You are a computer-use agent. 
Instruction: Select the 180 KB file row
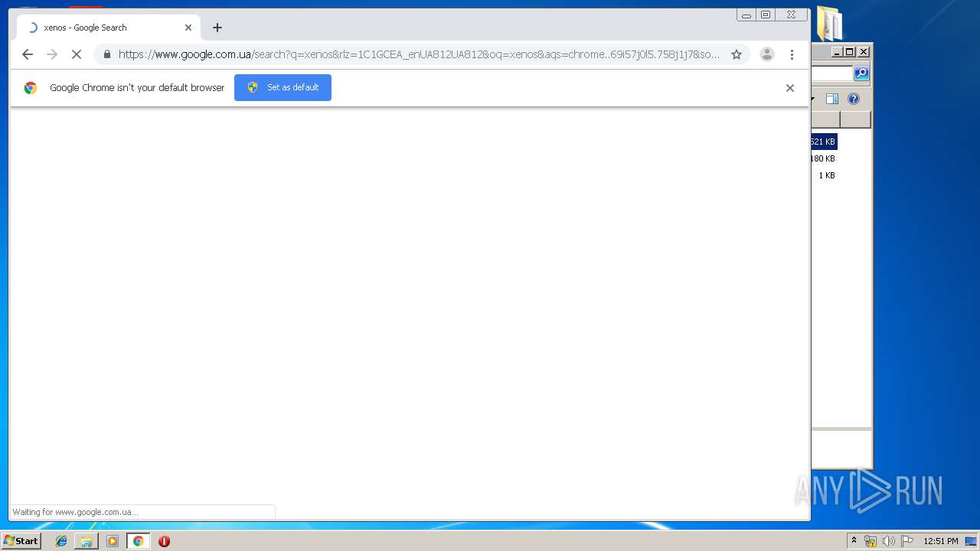tap(824, 158)
